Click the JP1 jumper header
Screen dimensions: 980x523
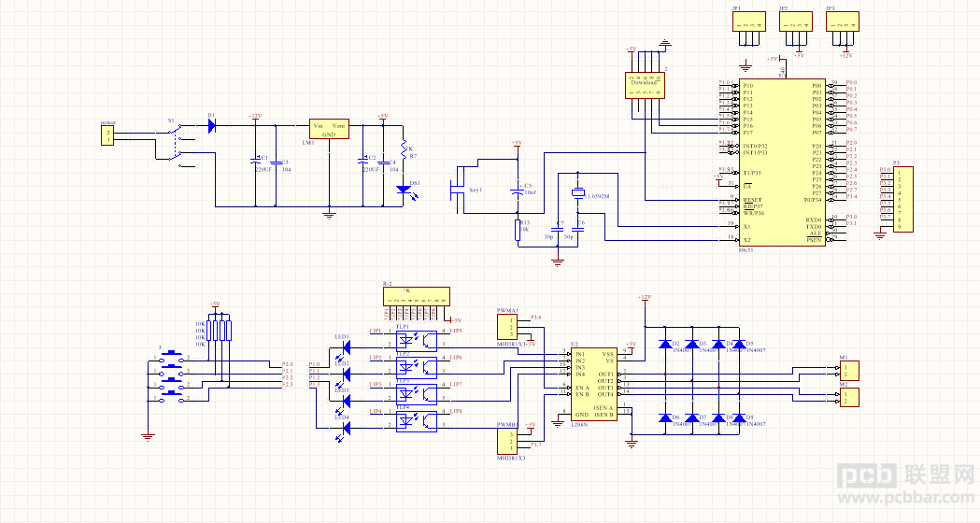(748, 21)
